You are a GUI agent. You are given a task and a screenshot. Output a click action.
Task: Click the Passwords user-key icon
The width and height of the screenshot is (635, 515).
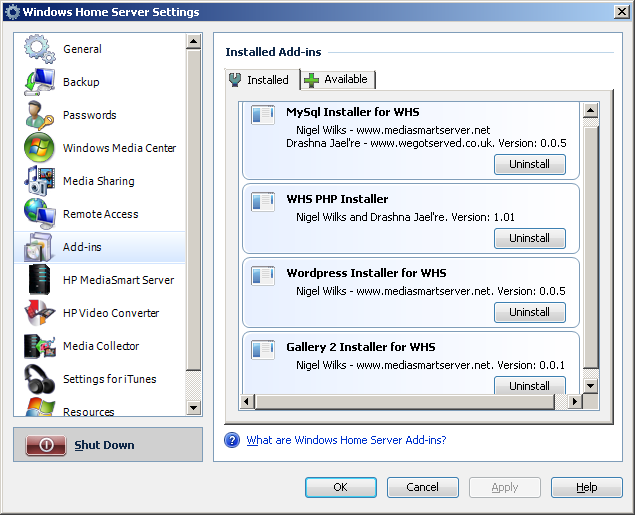[x=39, y=115]
